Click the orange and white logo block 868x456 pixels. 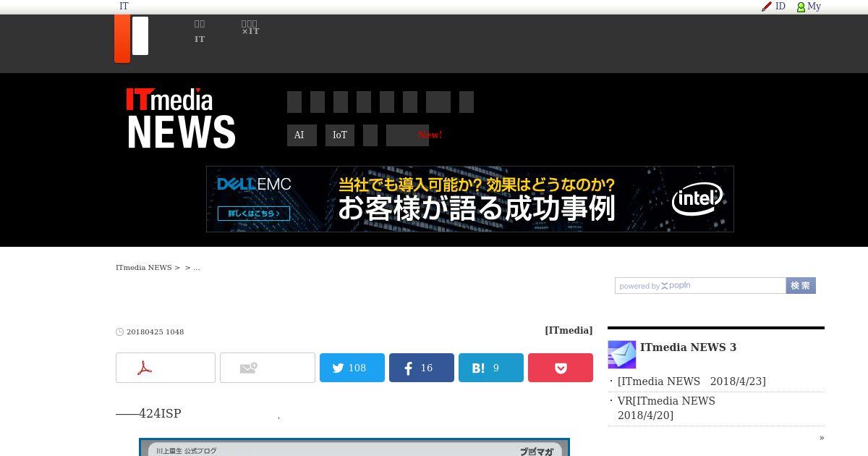coord(132,38)
